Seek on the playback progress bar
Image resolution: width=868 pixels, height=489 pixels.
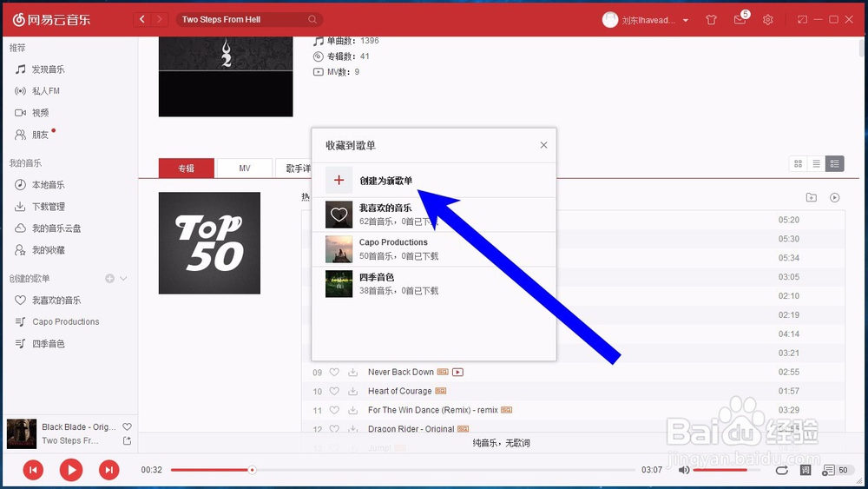tap(403, 470)
